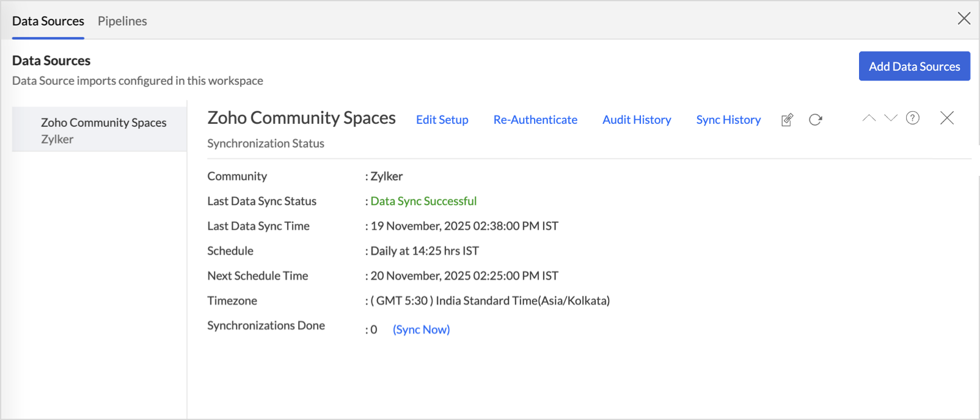The height and width of the screenshot is (420, 980).
Task: Click the Next Schedule Time value
Action: (x=464, y=276)
